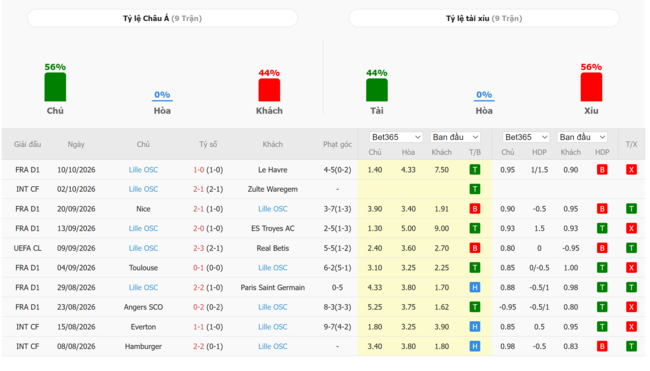The height and width of the screenshot is (371, 650).
Task: Click the red B handicap badge in Nice row
Action: (x=602, y=209)
